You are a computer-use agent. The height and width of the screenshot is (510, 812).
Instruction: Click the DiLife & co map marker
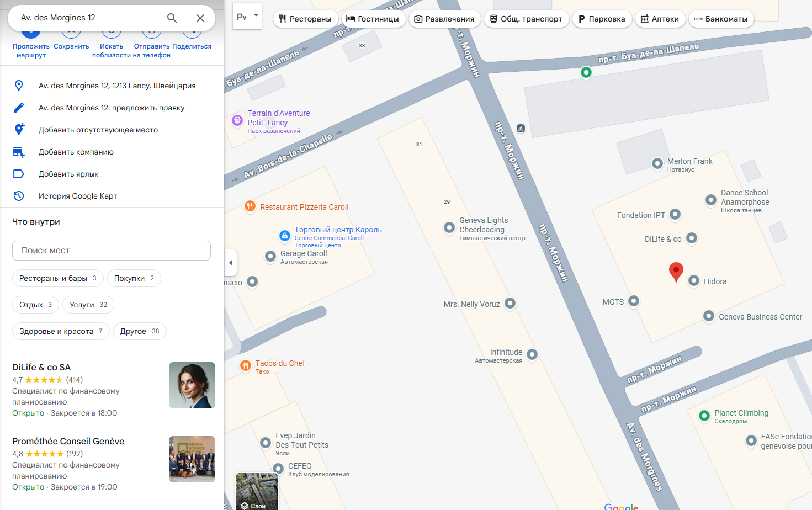pos(692,238)
